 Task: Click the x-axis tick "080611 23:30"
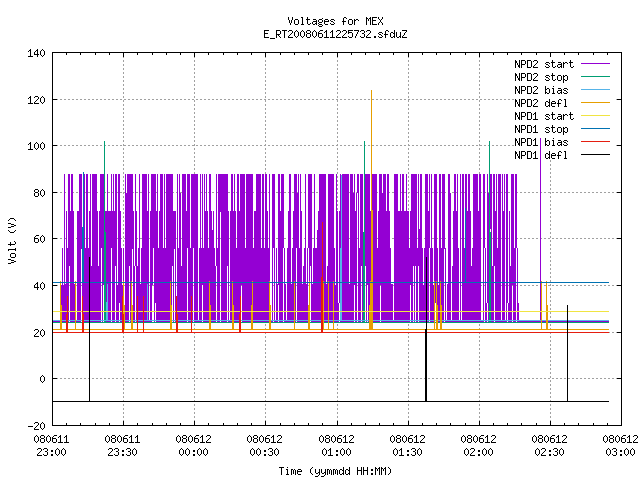[122, 446]
